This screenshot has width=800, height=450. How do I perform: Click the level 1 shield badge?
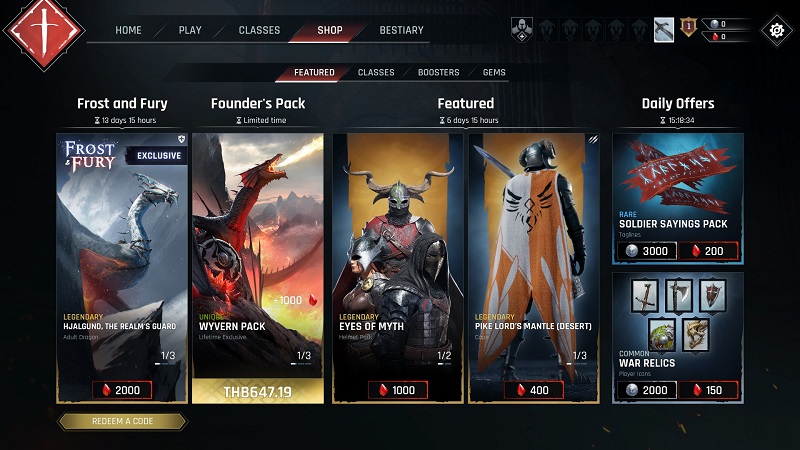coord(688,27)
